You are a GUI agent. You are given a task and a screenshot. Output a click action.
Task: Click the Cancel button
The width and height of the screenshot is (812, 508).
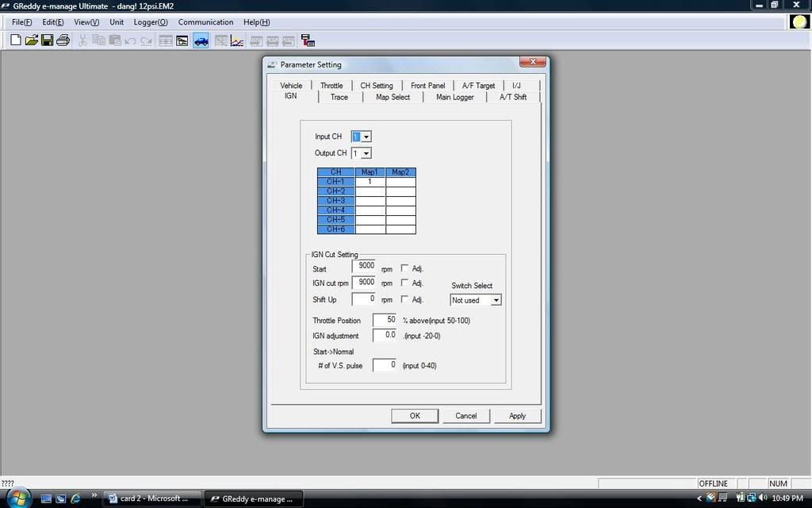466,416
